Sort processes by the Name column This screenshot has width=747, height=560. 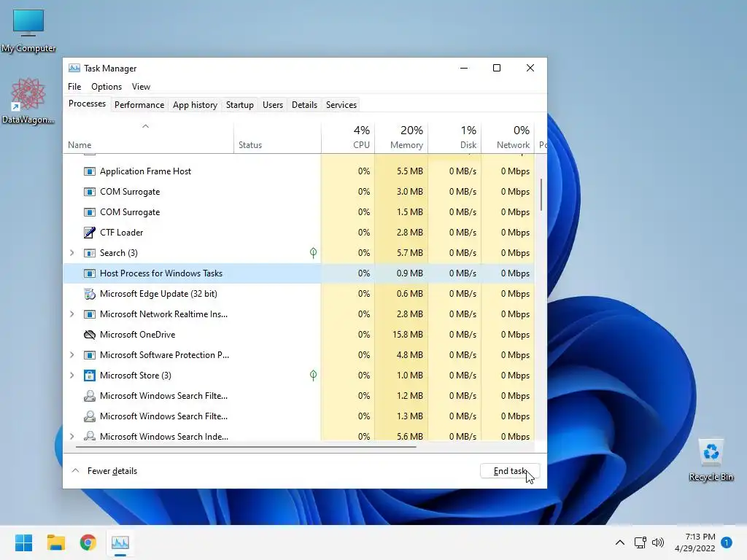147,138
